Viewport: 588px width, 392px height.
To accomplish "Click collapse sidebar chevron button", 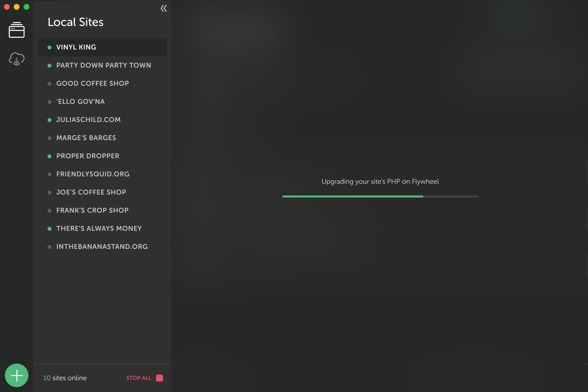I will [x=164, y=8].
